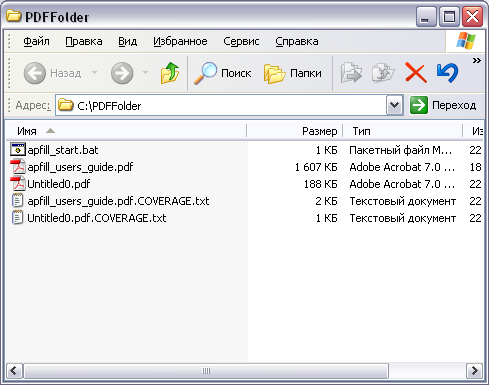
Task: Click file name Untitled0.pdf
Action: (x=59, y=184)
